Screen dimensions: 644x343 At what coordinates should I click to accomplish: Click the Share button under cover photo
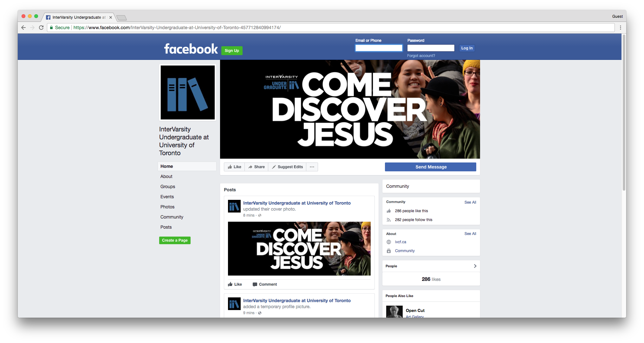pos(257,167)
